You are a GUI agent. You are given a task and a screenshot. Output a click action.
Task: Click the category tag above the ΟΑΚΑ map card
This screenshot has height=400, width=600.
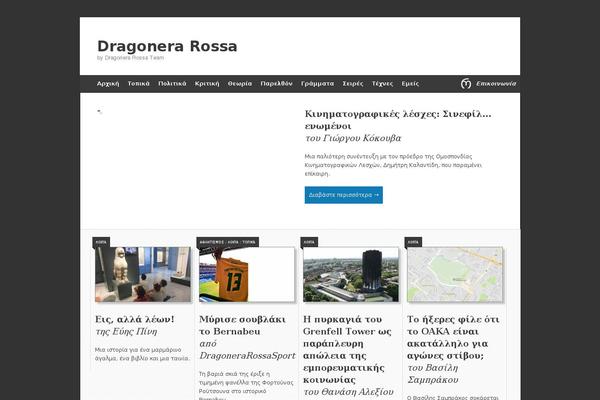[x=413, y=242]
